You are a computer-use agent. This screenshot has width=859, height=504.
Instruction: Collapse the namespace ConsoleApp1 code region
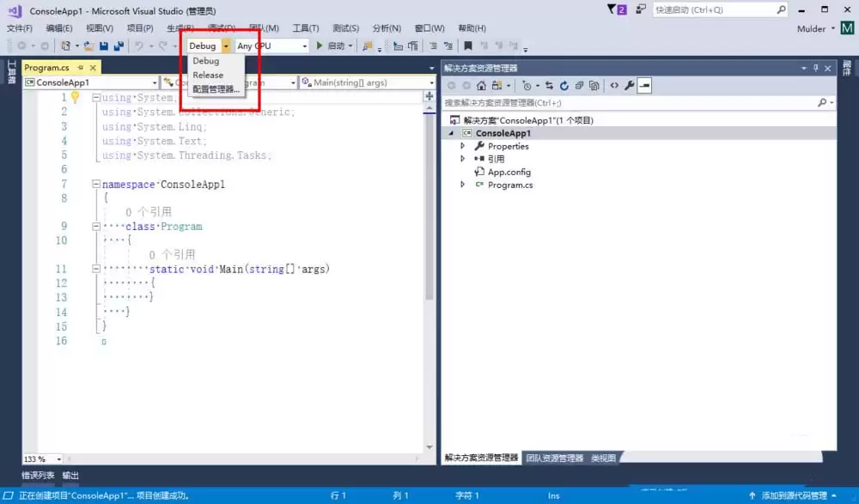coord(94,184)
